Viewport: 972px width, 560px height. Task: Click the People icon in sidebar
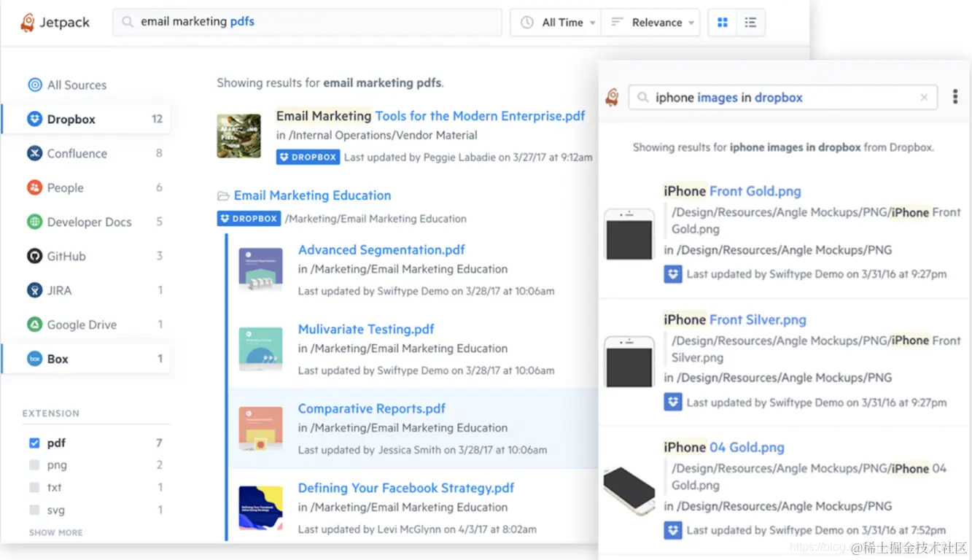click(x=34, y=187)
